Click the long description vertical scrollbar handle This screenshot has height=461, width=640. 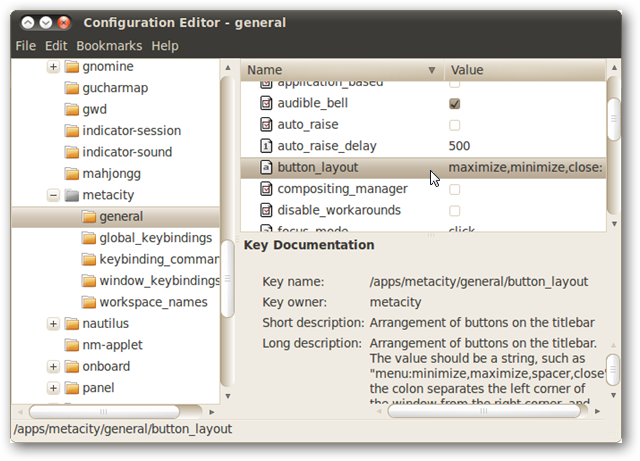(613, 370)
